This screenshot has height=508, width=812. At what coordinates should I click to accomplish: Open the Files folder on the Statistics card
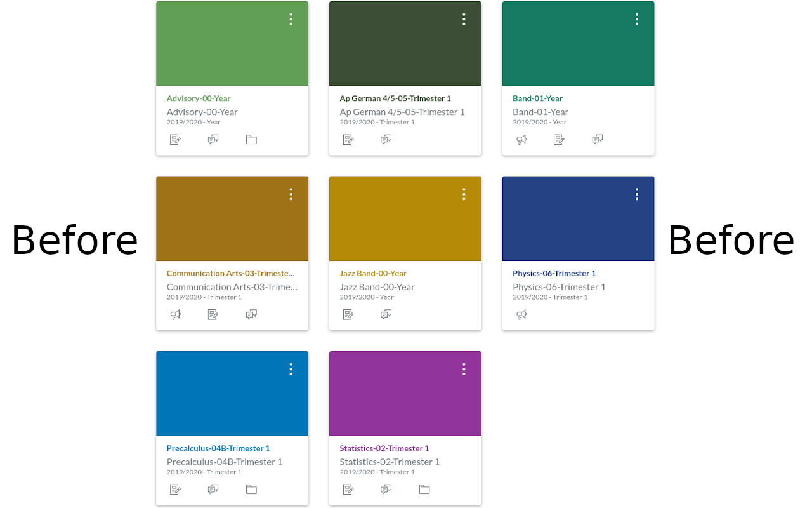(x=424, y=489)
